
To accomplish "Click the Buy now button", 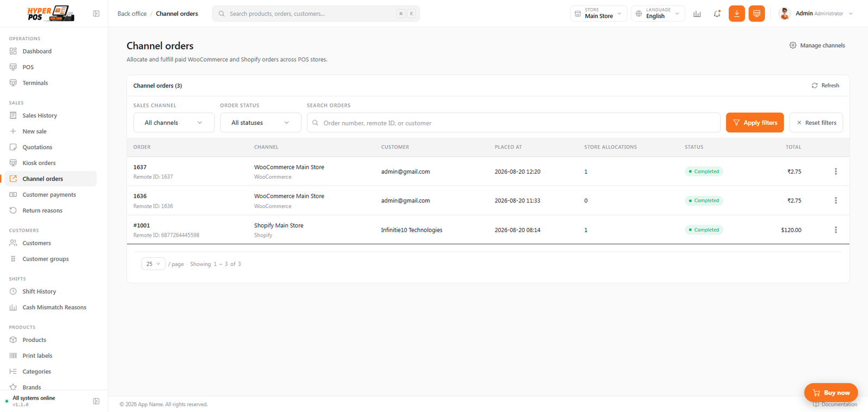I will click(831, 392).
